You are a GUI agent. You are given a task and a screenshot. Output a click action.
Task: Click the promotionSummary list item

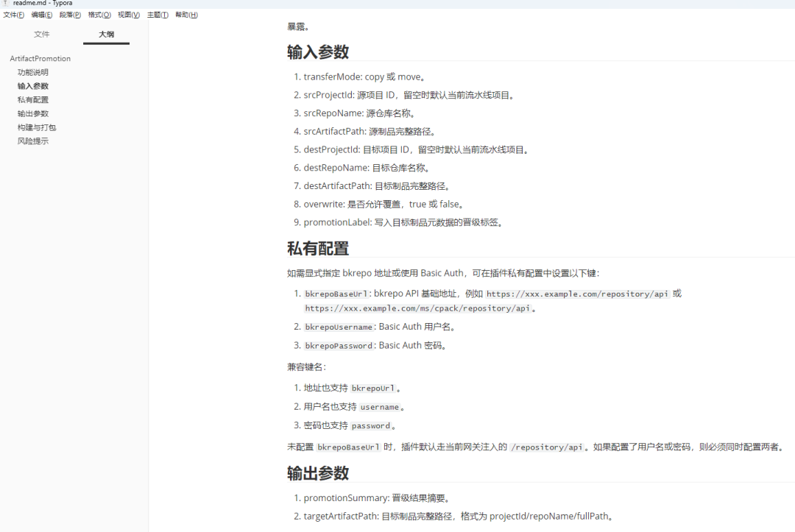(377, 498)
